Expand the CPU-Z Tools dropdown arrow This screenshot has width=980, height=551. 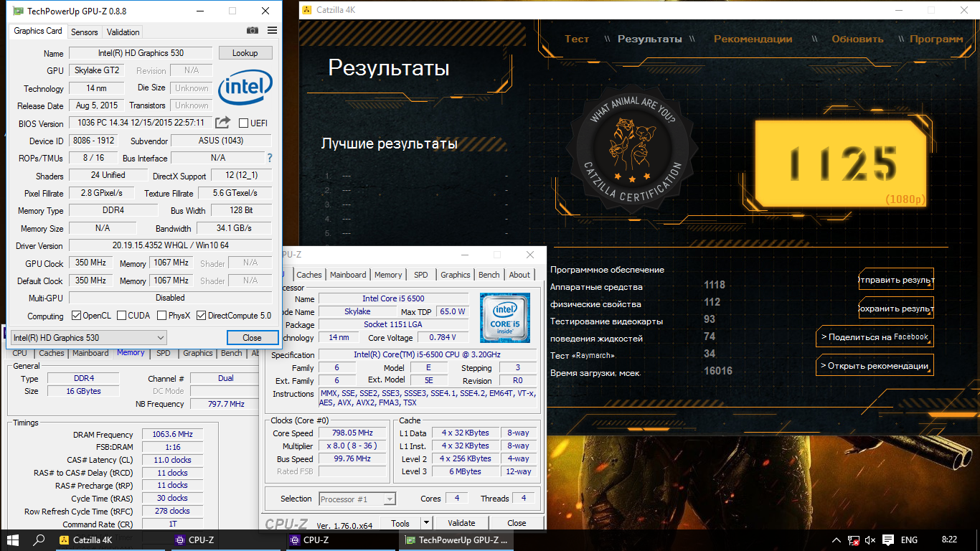pyautogui.click(x=426, y=523)
